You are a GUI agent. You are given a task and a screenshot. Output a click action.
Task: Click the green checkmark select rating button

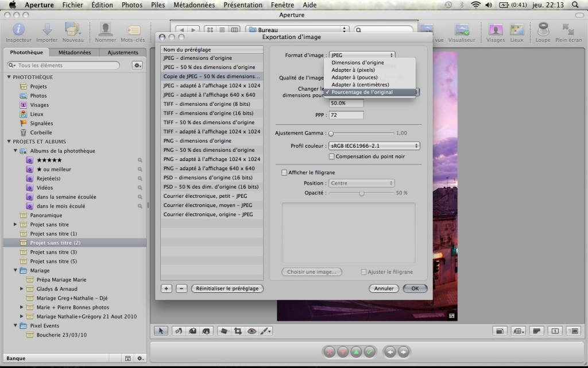coord(369,352)
